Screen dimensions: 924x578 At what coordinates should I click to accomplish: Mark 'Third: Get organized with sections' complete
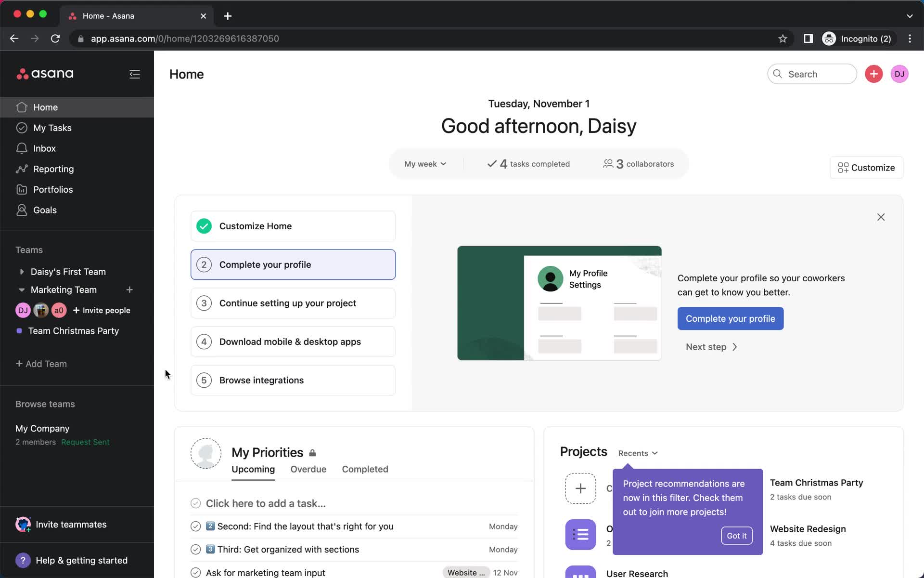coord(195,550)
